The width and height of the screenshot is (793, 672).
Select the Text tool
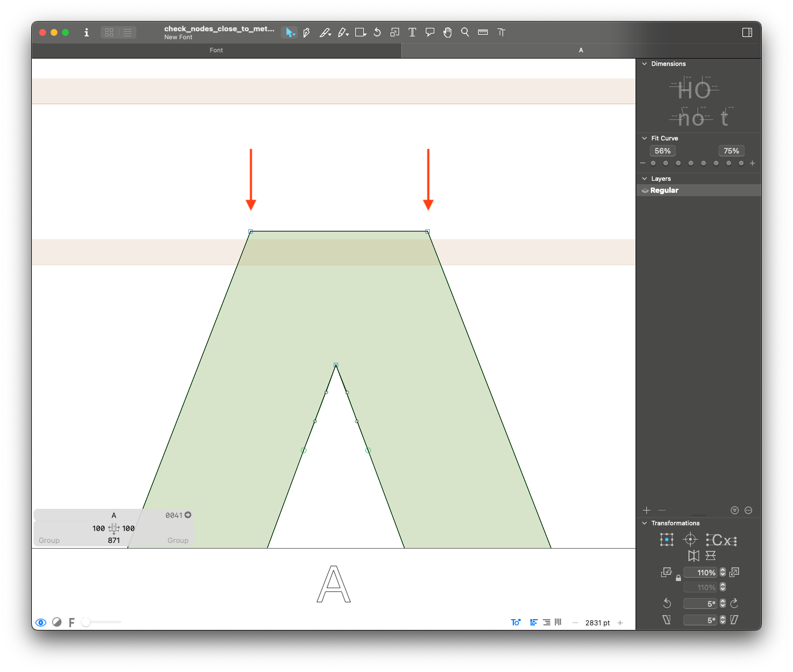click(412, 32)
